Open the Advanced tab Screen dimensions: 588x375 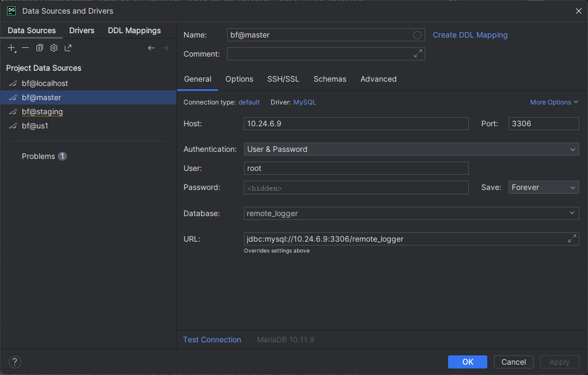click(378, 79)
